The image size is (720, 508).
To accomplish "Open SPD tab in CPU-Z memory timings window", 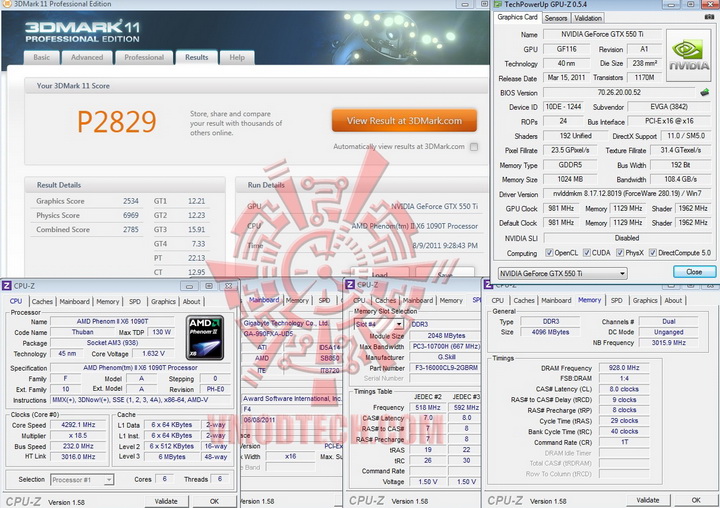I will pos(617,300).
